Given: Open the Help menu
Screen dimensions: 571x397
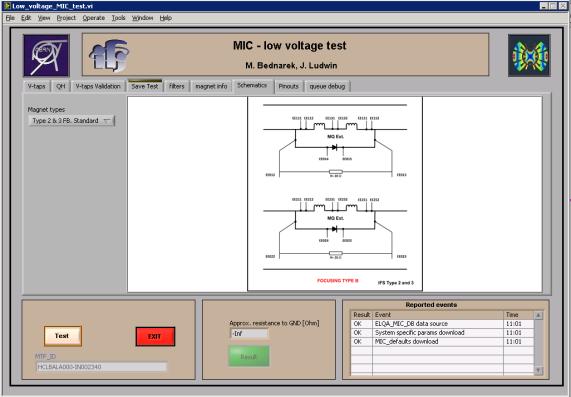Looking at the screenshot, I should [165, 18].
